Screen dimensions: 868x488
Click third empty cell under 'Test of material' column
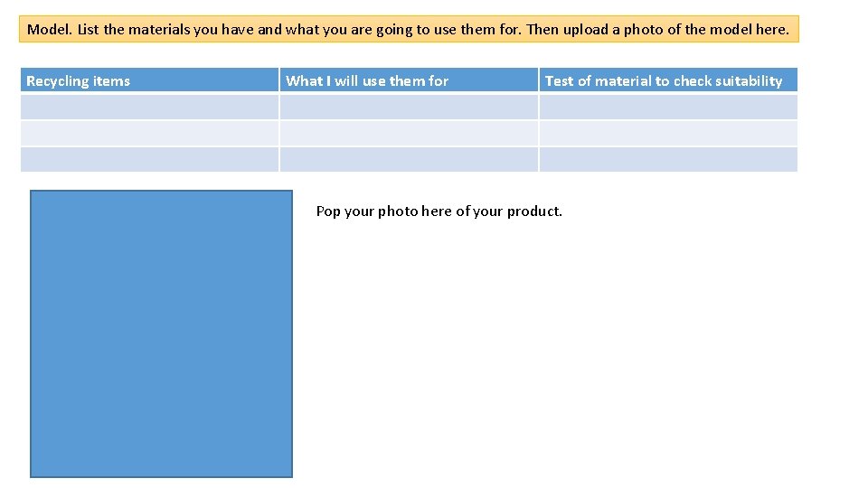668,159
